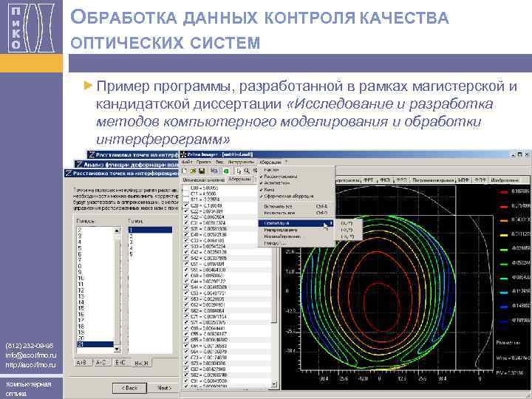Toggle the C11 coefficient checkbox
The image size is (532, 399).
(x=186, y=194)
